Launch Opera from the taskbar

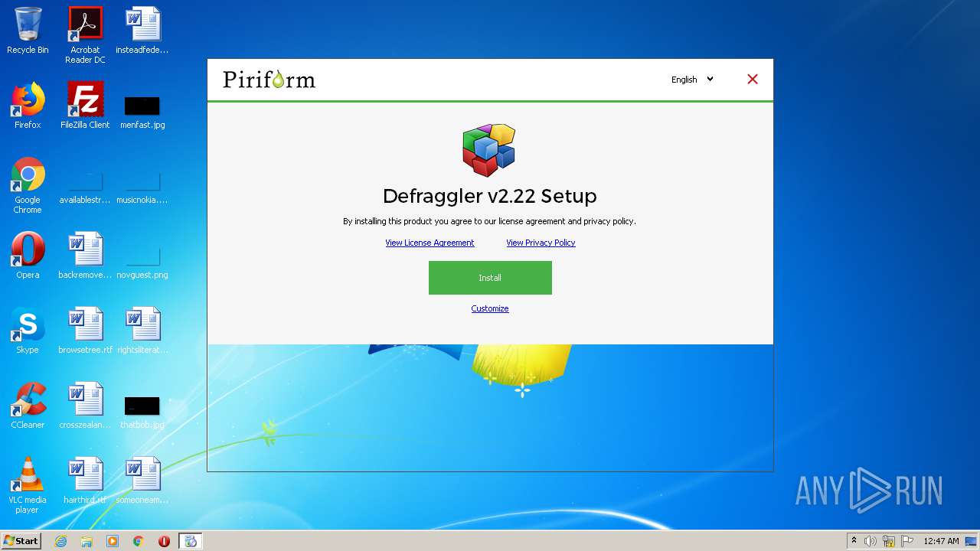pyautogui.click(x=164, y=541)
